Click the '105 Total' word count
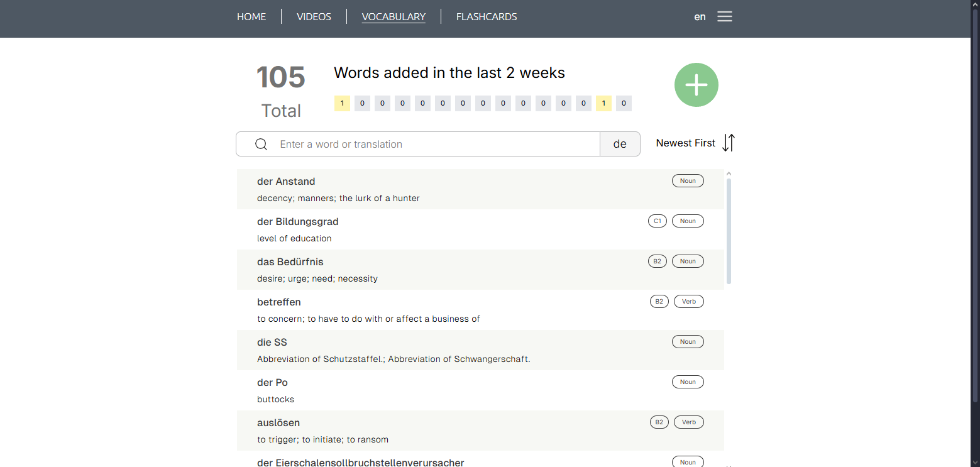This screenshot has width=980, height=467. pos(281,92)
